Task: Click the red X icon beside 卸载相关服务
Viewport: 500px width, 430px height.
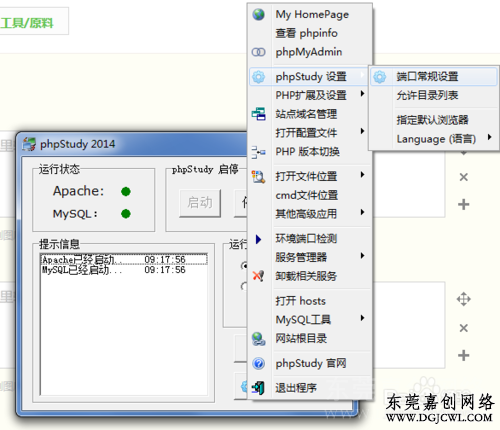Action: (x=258, y=276)
